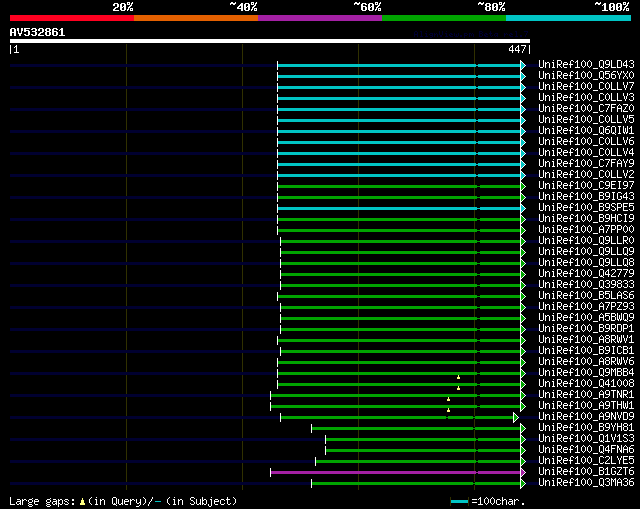Image resolution: width=640 pixels, height=509 pixels.
Task: Select the UniRef100_A5BWQ9 label
Action: [586, 318]
